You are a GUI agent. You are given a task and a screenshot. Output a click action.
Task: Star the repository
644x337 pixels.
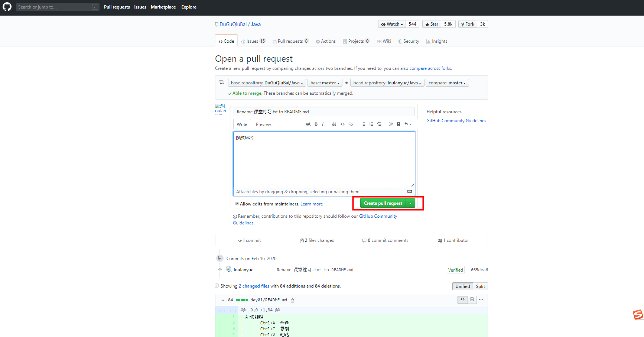click(x=432, y=24)
